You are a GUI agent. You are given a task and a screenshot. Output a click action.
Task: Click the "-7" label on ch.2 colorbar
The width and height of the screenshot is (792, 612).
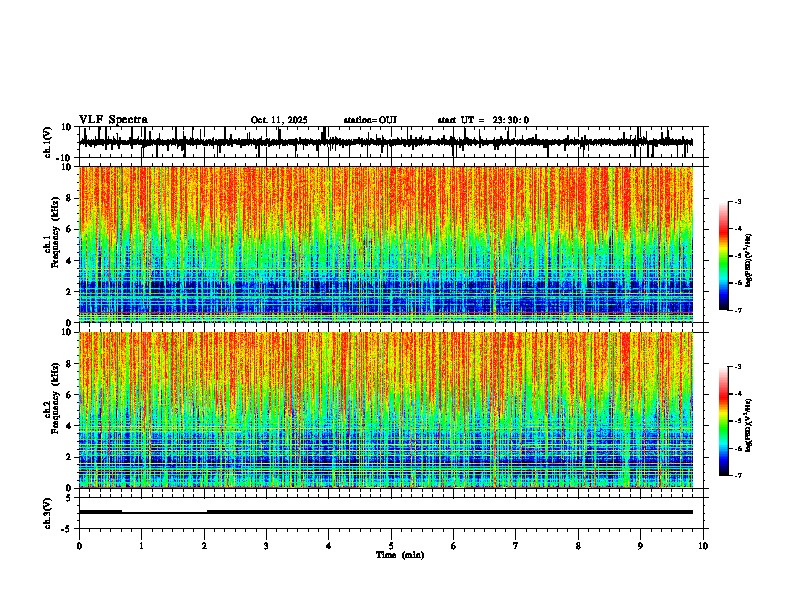pyautogui.click(x=738, y=475)
